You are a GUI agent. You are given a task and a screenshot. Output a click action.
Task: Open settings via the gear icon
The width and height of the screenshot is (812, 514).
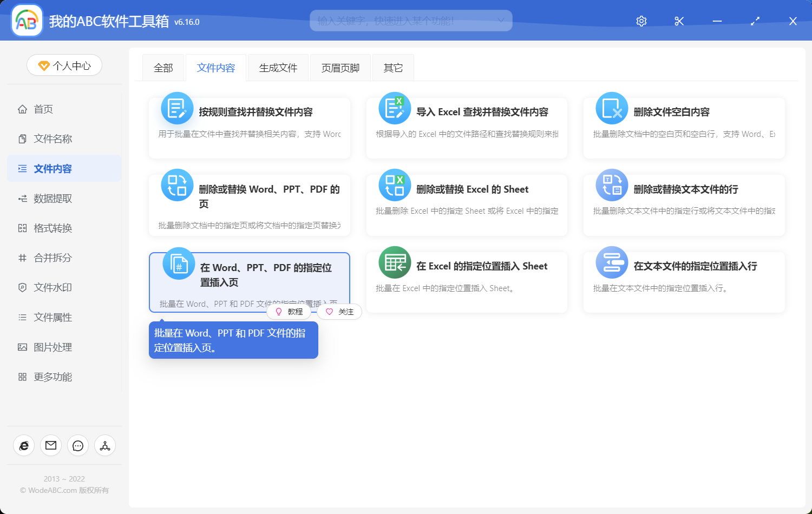coord(641,21)
